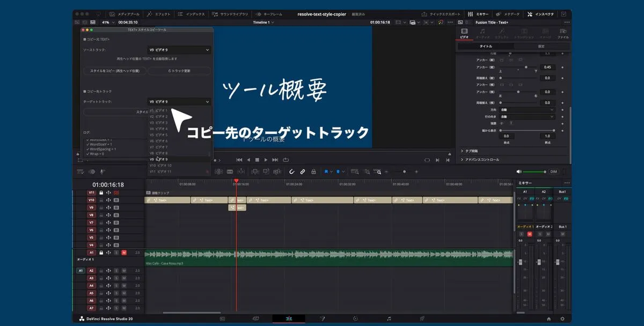Switch to the 設定 tab in Inspector
This screenshot has width=644, height=326.
(x=541, y=47)
